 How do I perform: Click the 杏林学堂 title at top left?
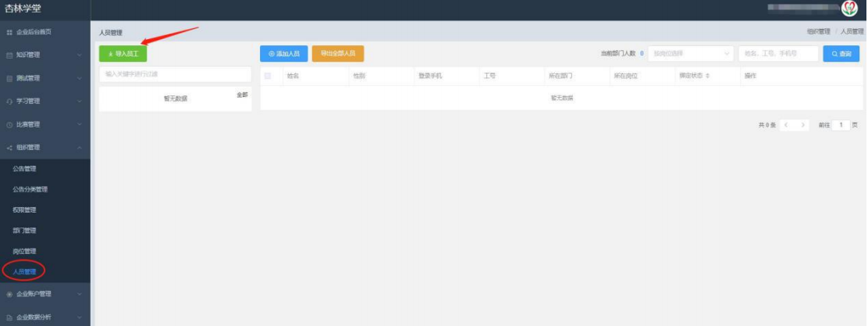coord(23,9)
